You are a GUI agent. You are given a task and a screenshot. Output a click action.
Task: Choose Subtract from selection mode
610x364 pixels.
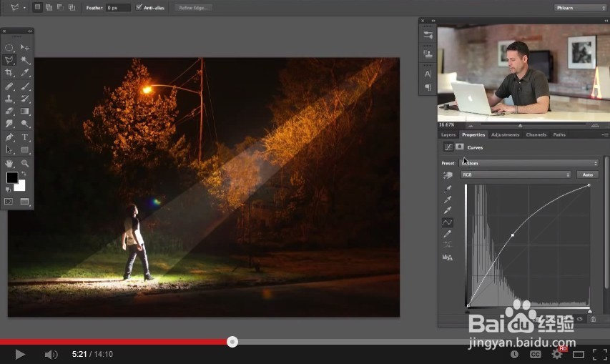pyautogui.click(x=60, y=7)
